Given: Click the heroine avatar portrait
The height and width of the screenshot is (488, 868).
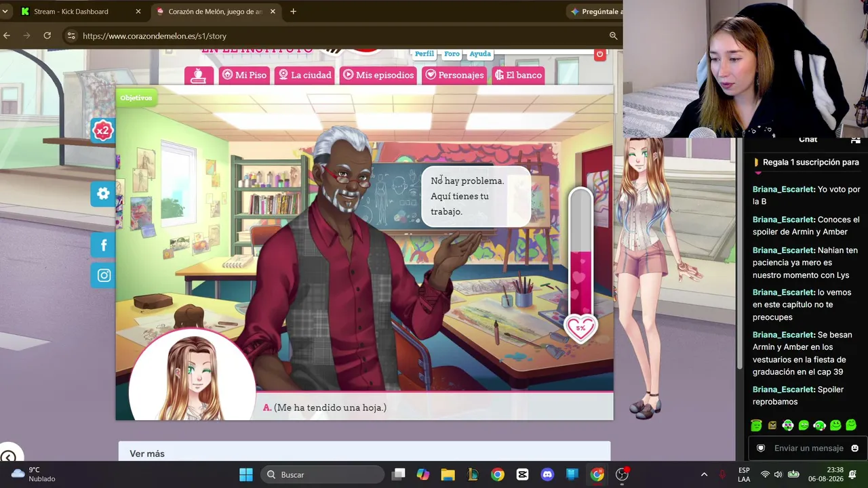Looking at the screenshot, I should 193,376.
